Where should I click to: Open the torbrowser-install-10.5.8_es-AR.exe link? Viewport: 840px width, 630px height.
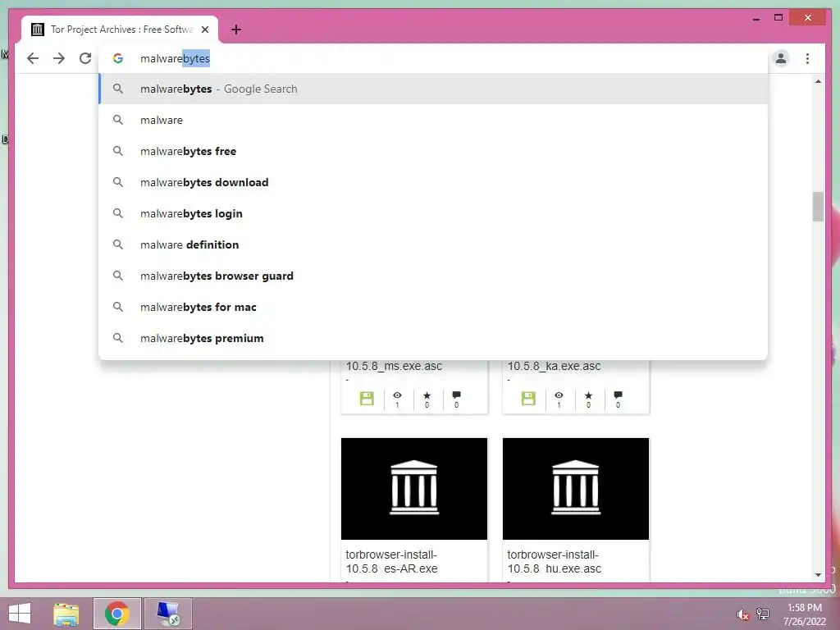pos(391,561)
